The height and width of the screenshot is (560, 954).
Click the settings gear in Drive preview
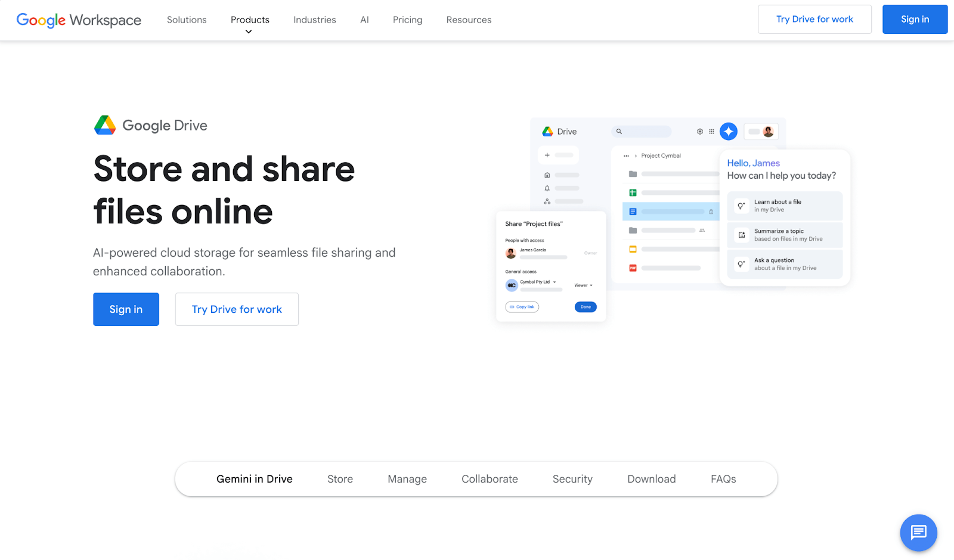(700, 132)
